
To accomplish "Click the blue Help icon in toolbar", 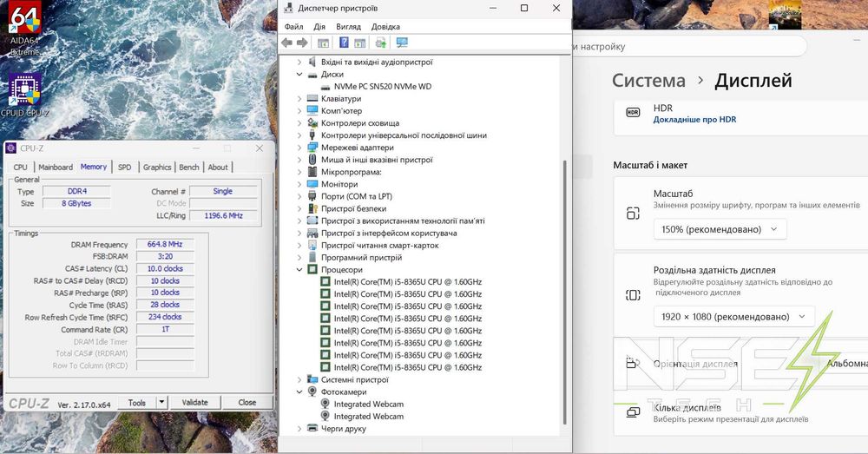I will click(344, 43).
